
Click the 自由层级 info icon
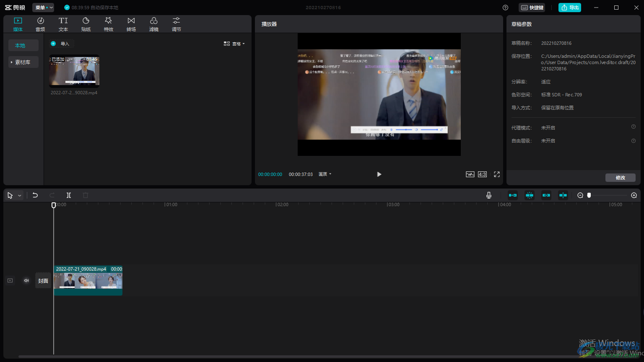pyautogui.click(x=634, y=141)
